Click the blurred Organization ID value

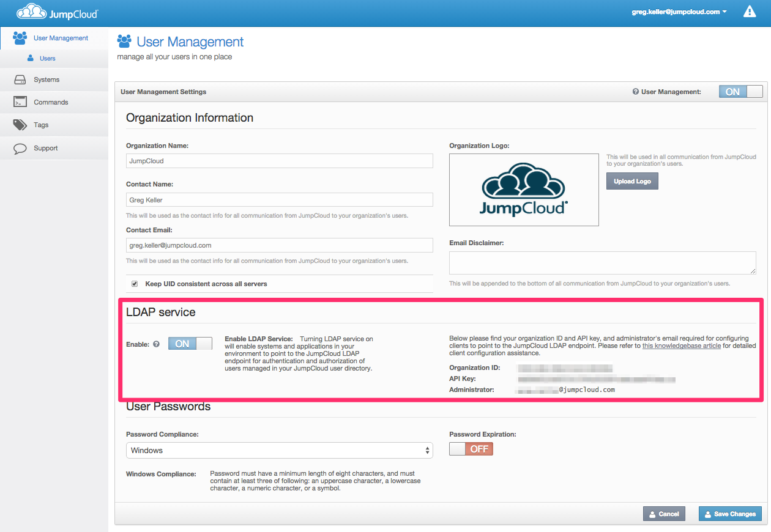point(565,368)
